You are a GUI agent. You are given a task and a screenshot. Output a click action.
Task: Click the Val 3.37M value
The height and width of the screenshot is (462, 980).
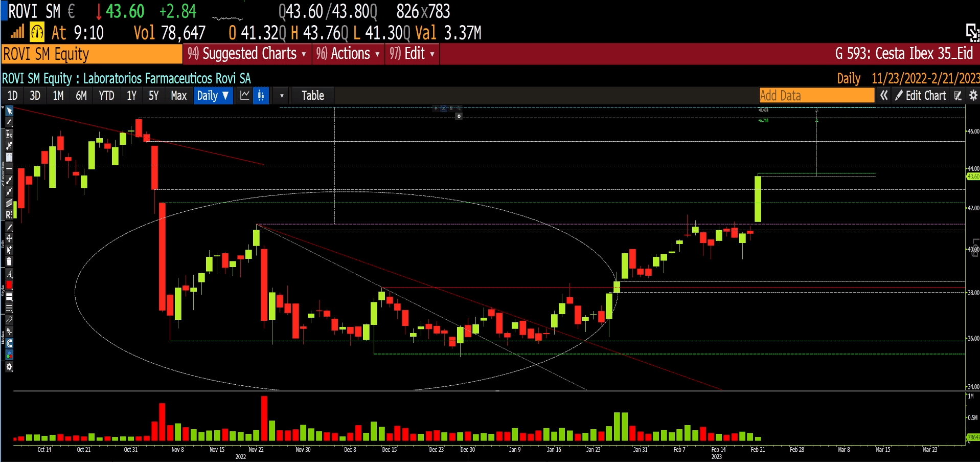(x=448, y=33)
